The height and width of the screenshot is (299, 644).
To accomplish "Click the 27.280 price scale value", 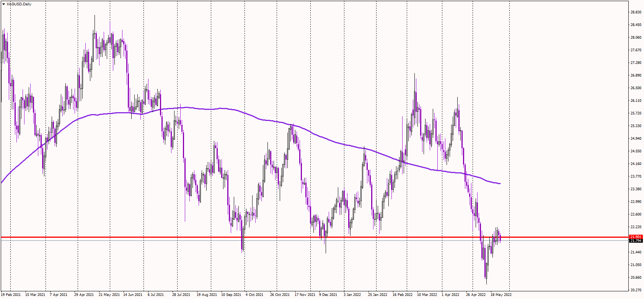I will pyautogui.click(x=636, y=63).
